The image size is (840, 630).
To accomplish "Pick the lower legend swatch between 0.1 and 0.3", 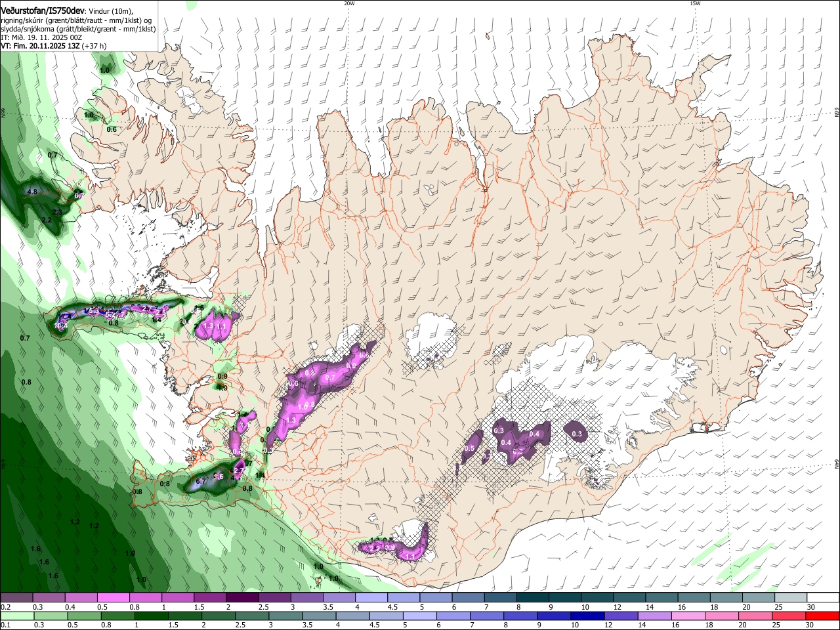I will tap(17, 616).
